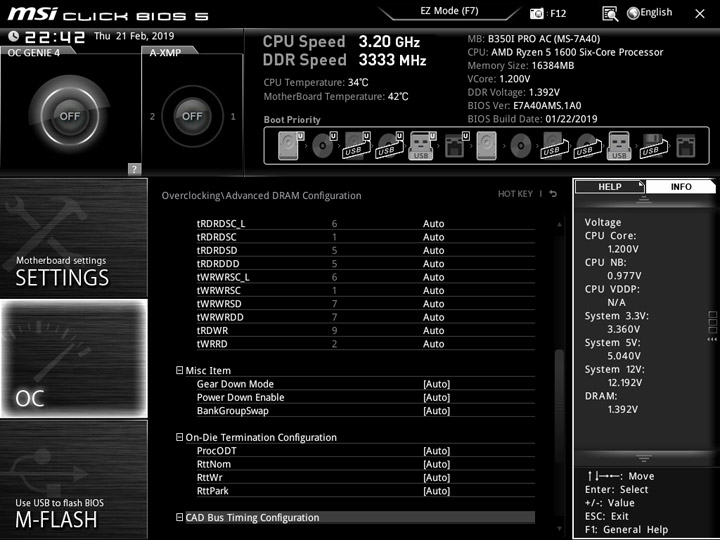
Task: Open the RttPark [Auto] dropdown
Action: [x=436, y=491]
